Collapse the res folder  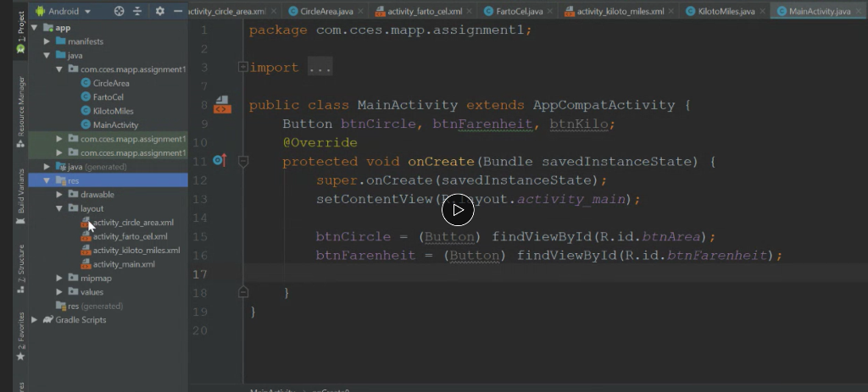[x=47, y=181]
